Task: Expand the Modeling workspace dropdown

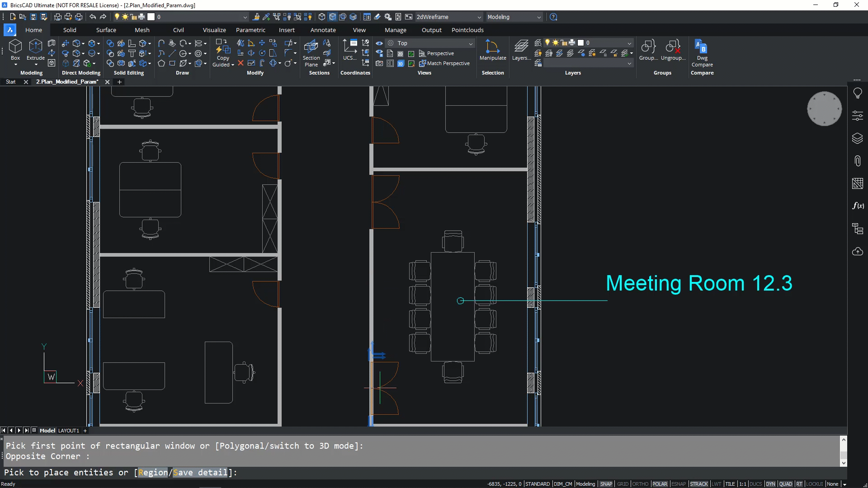Action: pyautogui.click(x=514, y=17)
